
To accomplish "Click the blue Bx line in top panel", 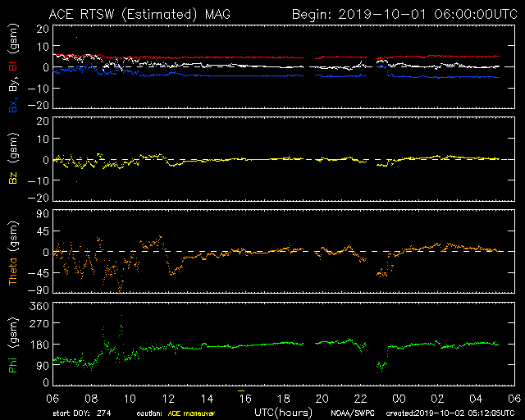I will [246, 75].
